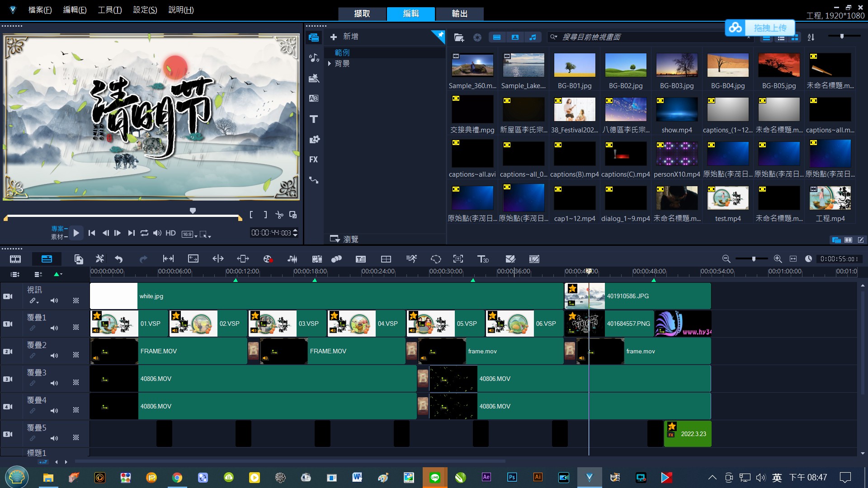This screenshot has height=488, width=868.
Task: Open the Path/Motion library panel icon
Action: [314, 180]
